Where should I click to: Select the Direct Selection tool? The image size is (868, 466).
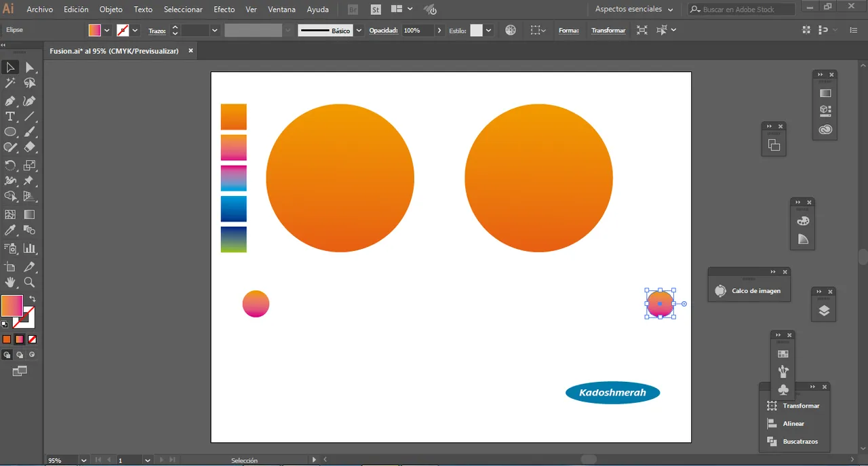click(x=29, y=67)
